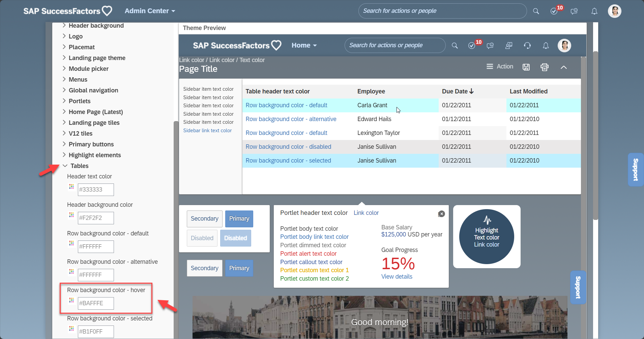Screen dimensions: 644x339
Task: Open the Action menu in page title
Action: [x=500, y=67]
